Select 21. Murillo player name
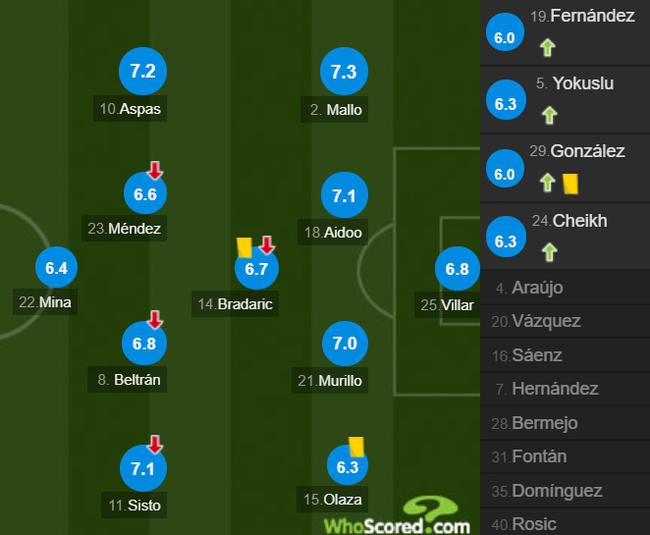The width and height of the screenshot is (650, 535). tap(330, 380)
